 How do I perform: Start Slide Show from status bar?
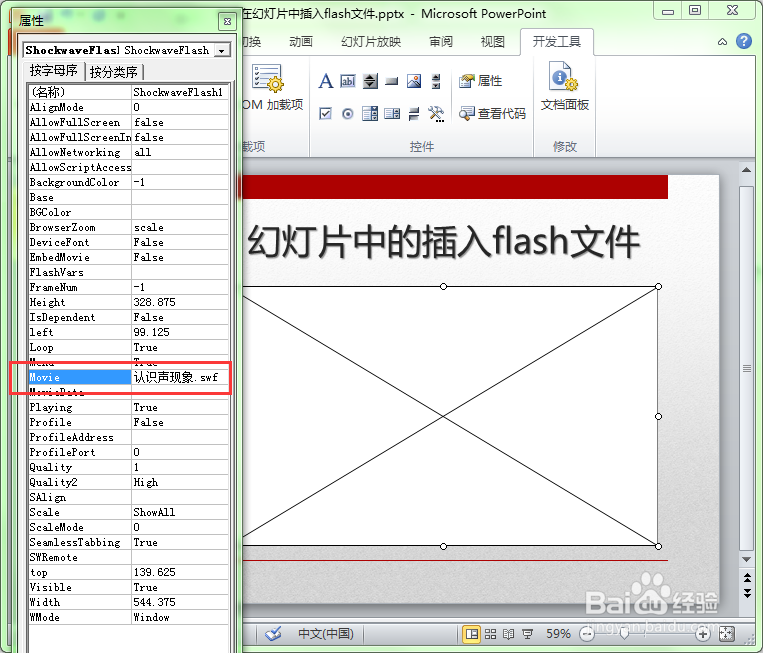(x=527, y=634)
